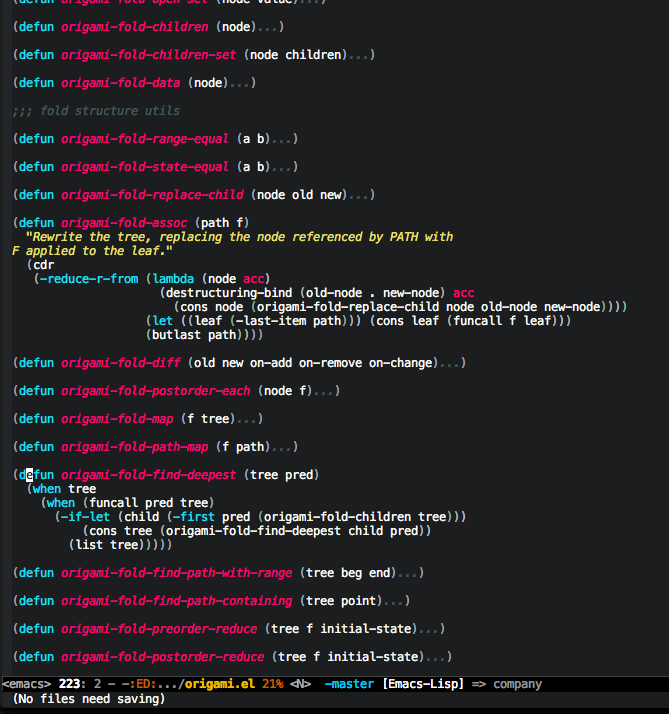Click 'butlast path' expression
This screenshot has height=714, width=669.
point(194,335)
